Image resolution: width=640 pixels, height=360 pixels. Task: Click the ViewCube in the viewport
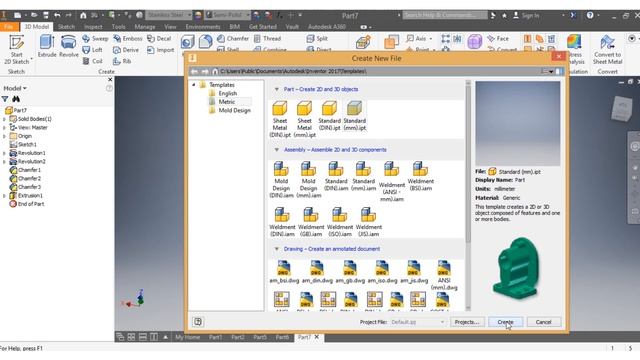coord(621,108)
